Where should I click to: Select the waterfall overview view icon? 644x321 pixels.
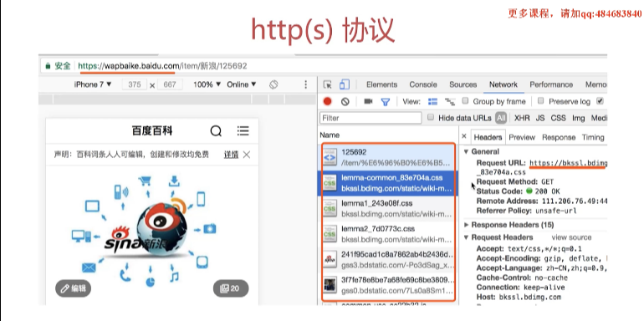point(450,102)
